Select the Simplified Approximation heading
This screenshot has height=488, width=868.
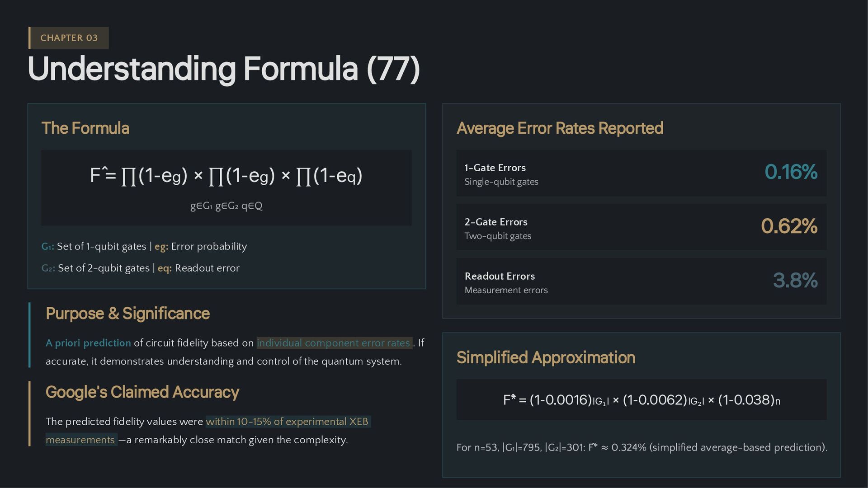pos(546,358)
